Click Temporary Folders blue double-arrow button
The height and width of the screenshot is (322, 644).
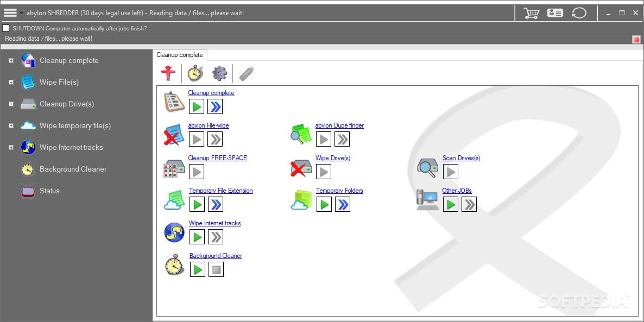click(x=343, y=204)
